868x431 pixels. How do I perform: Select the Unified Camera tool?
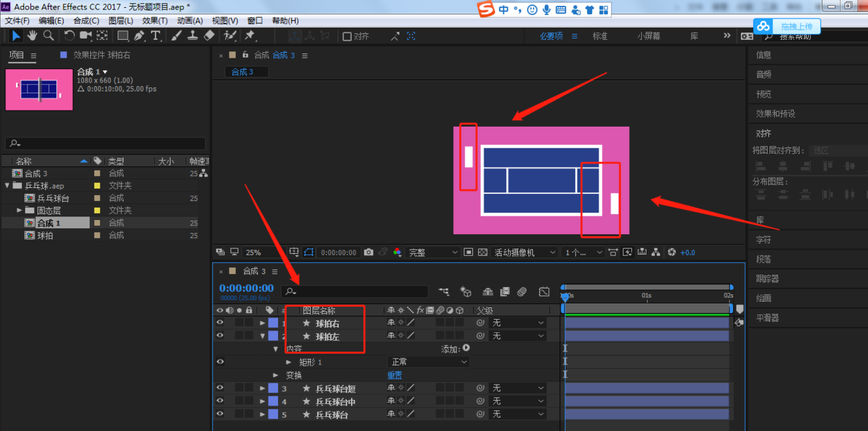(x=86, y=36)
